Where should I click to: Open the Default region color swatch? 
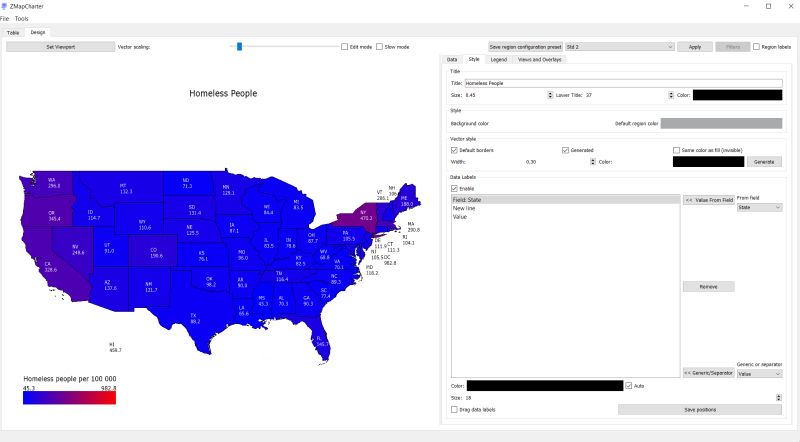[x=721, y=124]
